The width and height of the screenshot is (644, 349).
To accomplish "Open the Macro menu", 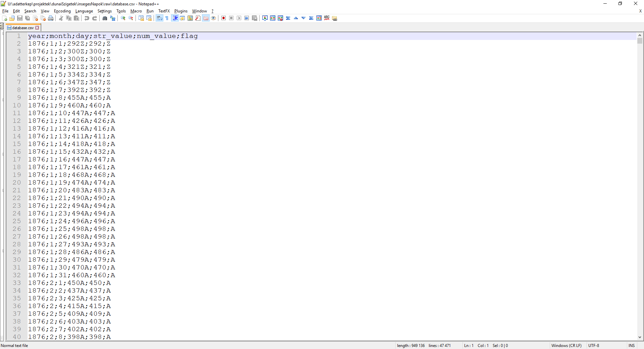I will [136, 11].
